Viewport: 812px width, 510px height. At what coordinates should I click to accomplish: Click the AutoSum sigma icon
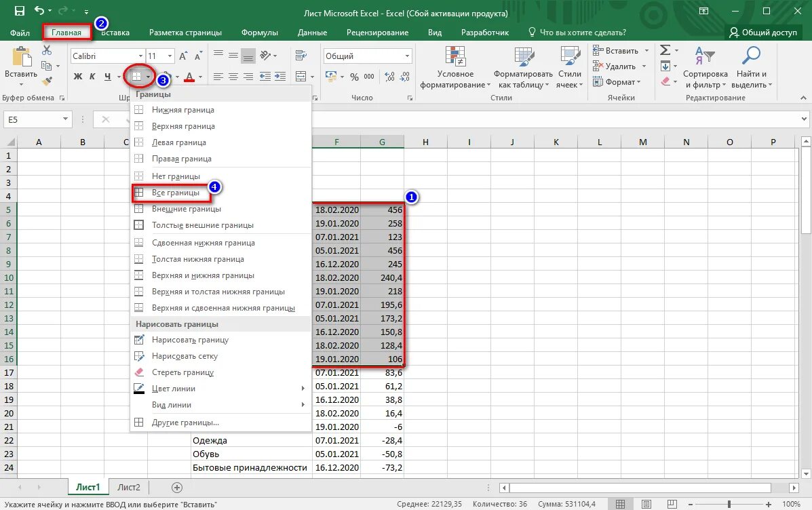(665, 50)
